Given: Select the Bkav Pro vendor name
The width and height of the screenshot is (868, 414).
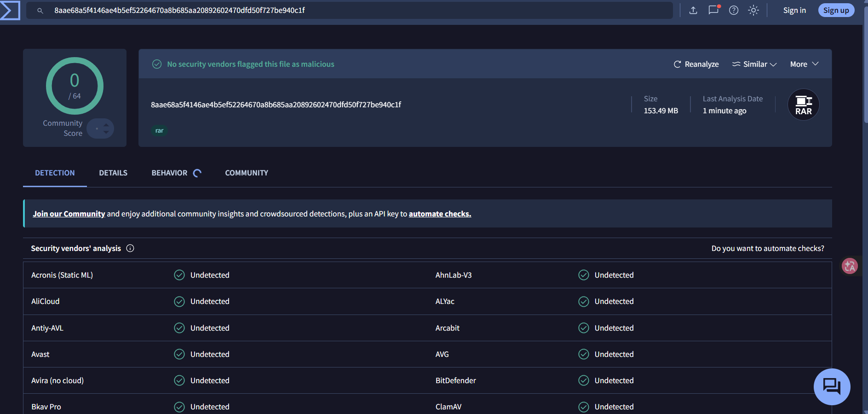Looking at the screenshot, I should click(x=46, y=407).
